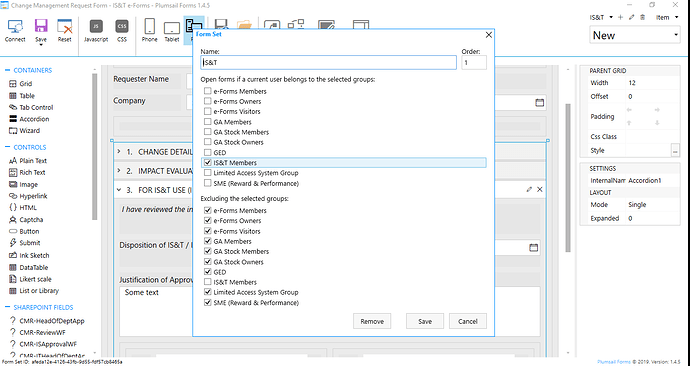
Task: Collapse the SHAREPOINT FIELDS section
Action: (7, 307)
